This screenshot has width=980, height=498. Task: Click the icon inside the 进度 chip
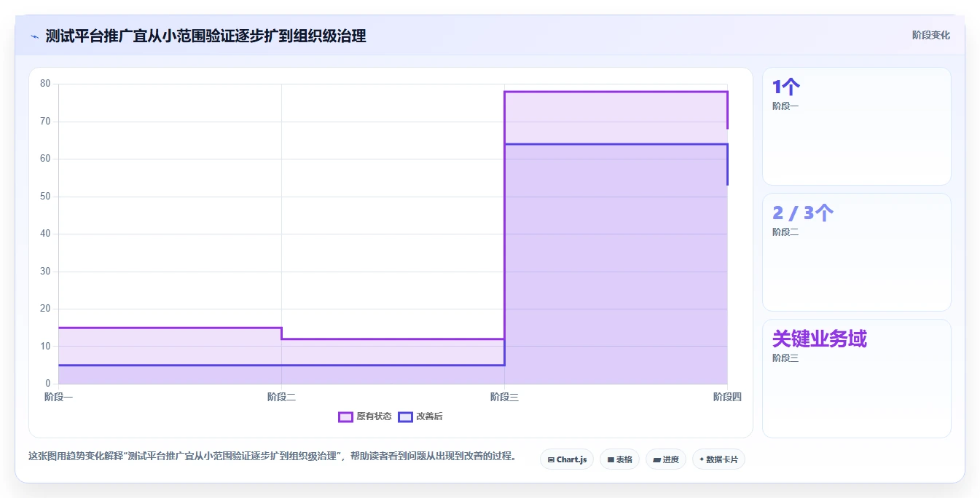pos(656,460)
